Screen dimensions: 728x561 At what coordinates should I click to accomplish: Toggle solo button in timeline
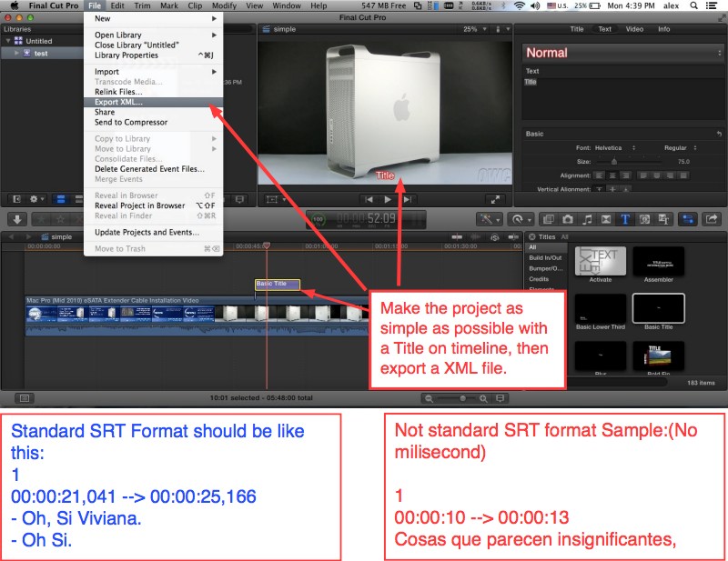click(495, 237)
